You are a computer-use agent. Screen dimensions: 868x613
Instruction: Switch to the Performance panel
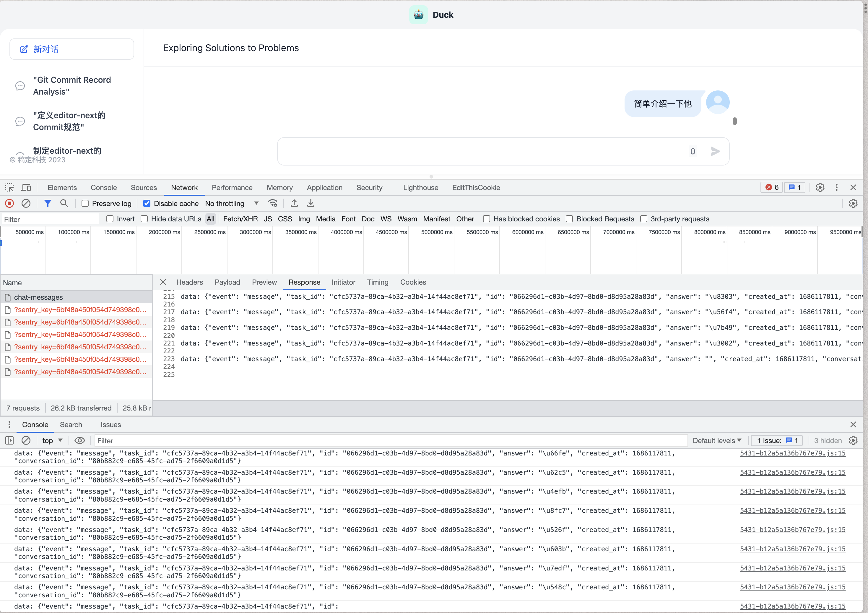point(232,188)
